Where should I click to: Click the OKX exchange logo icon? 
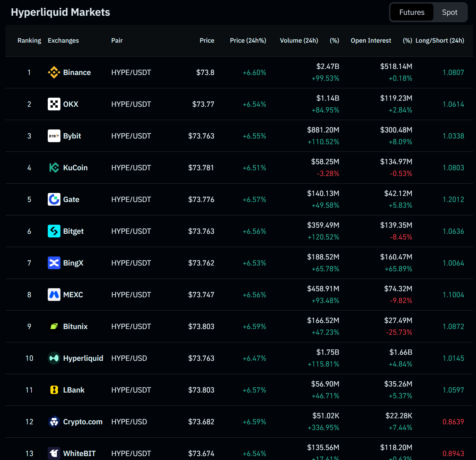coord(54,104)
